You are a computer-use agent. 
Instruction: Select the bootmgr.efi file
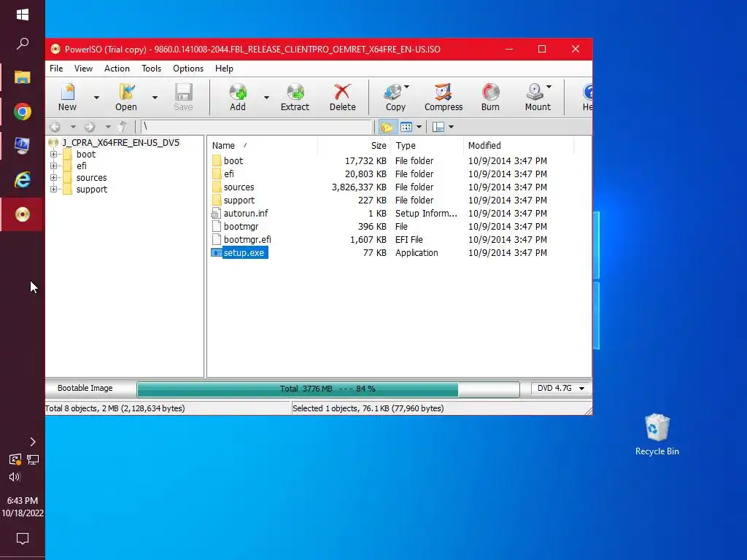[x=247, y=239]
